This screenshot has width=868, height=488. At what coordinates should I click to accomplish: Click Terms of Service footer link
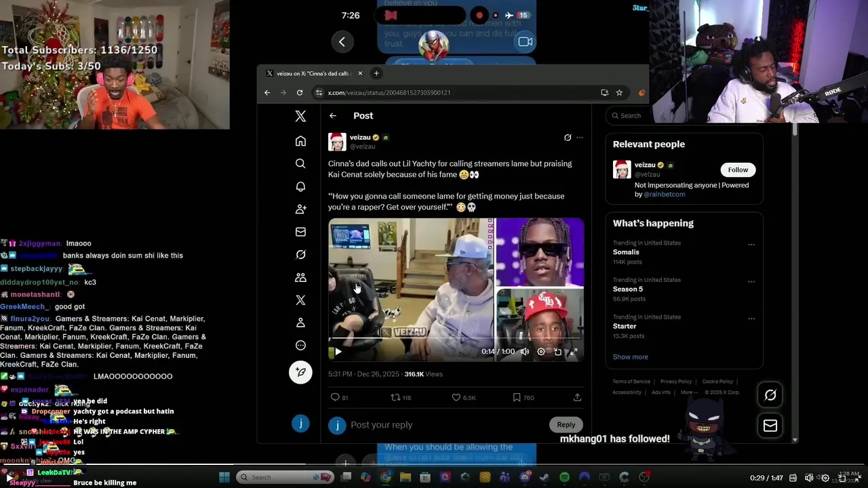coord(631,382)
